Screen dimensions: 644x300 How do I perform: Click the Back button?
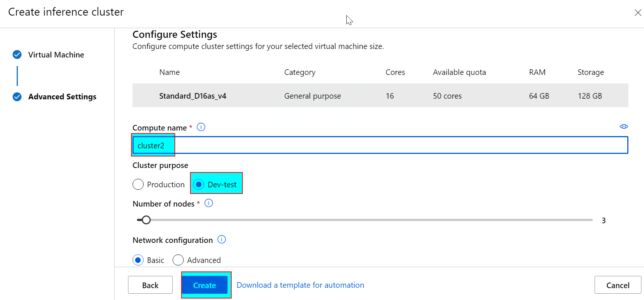coord(150,285)
